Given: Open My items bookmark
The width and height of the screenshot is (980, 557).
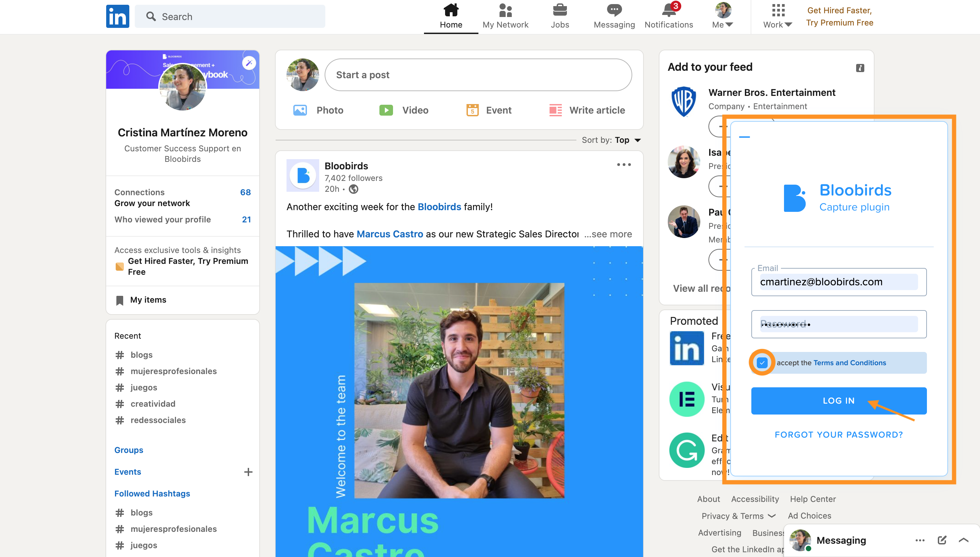Looking at the screenshot, I should pos(141,300).
